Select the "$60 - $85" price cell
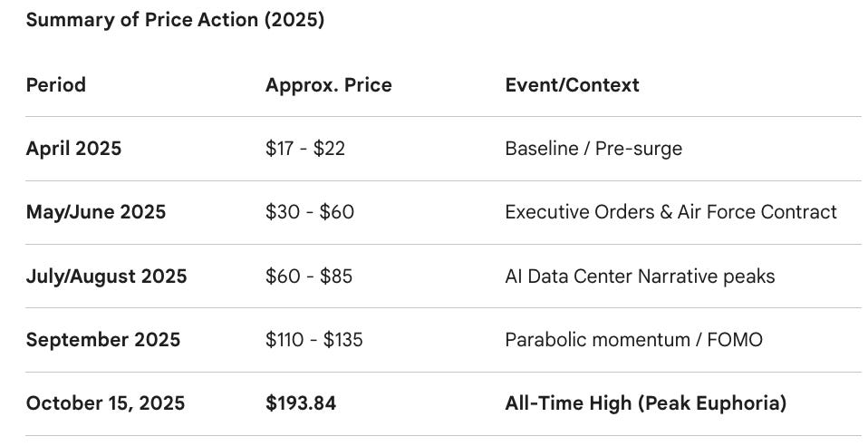Viewport: 868px width, 446px height. coord(309,276)
